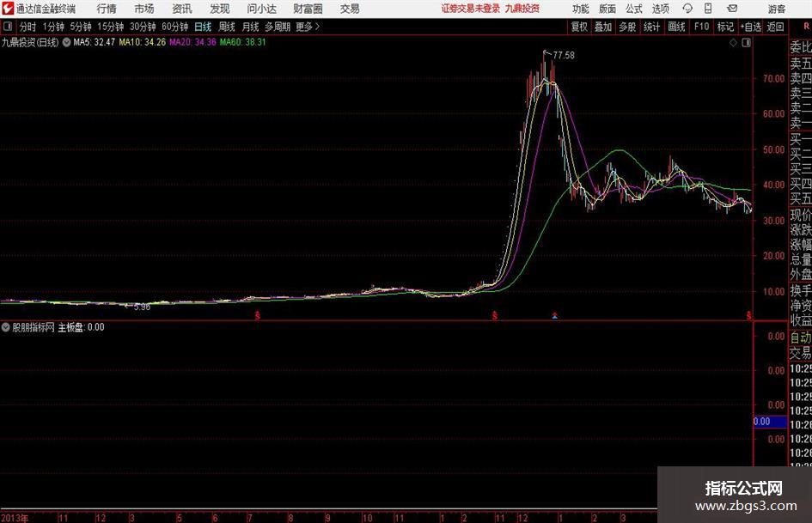Activate the 画线 drawing tool button
Image resolution: width=812 pixels, height=523 pixels.
tap(677, 27)
